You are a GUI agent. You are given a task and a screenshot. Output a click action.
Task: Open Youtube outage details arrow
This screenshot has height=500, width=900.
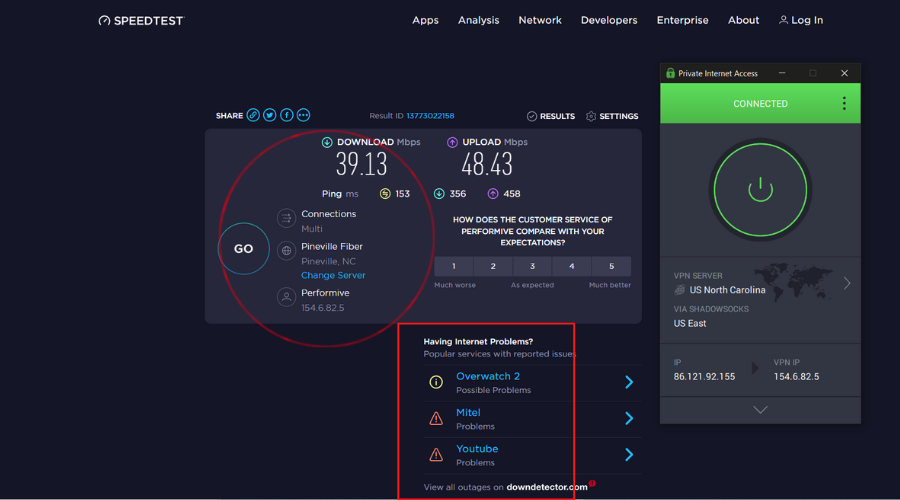tap(629, 455)
